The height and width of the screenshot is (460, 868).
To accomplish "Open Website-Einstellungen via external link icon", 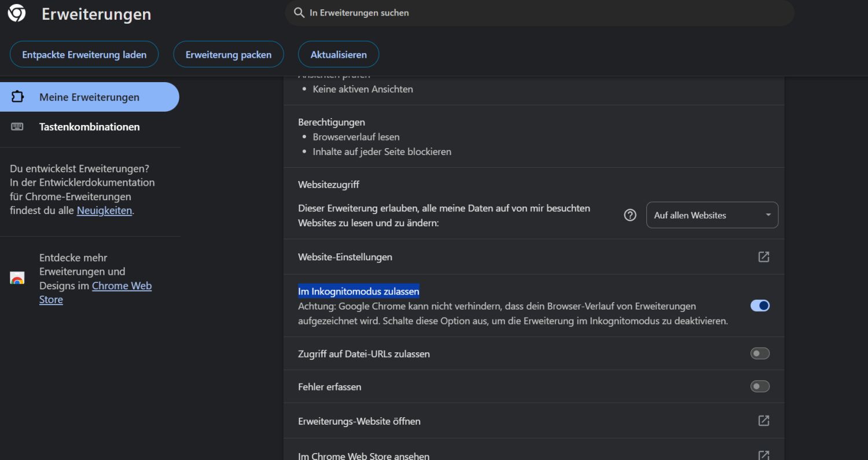I will point(764,256).
